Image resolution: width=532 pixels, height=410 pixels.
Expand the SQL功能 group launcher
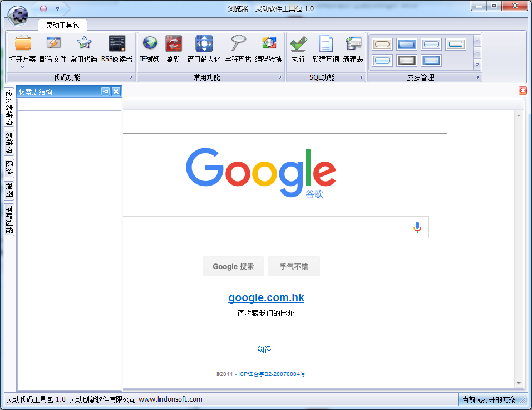[361, 77]
